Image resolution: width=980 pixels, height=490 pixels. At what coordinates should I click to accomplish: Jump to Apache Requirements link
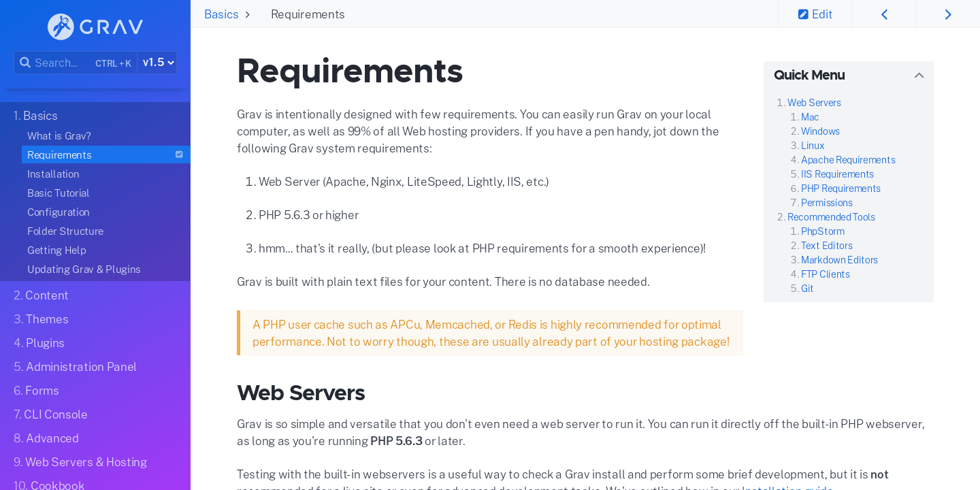click(848, 160)
